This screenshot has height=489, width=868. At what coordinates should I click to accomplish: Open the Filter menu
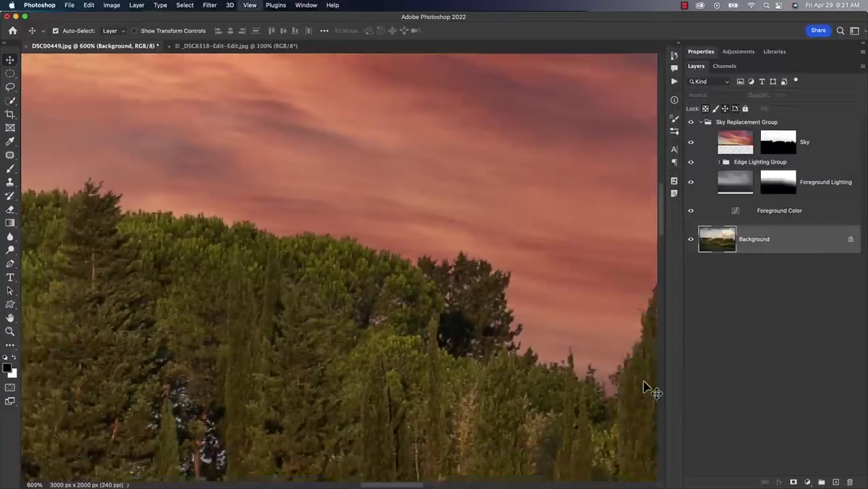tap(210, 5)
